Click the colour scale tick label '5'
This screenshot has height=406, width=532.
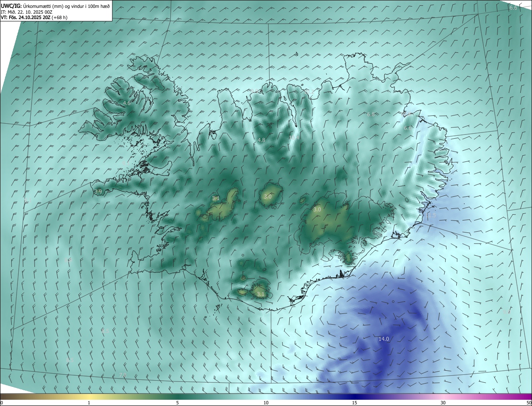click(177, 403)
